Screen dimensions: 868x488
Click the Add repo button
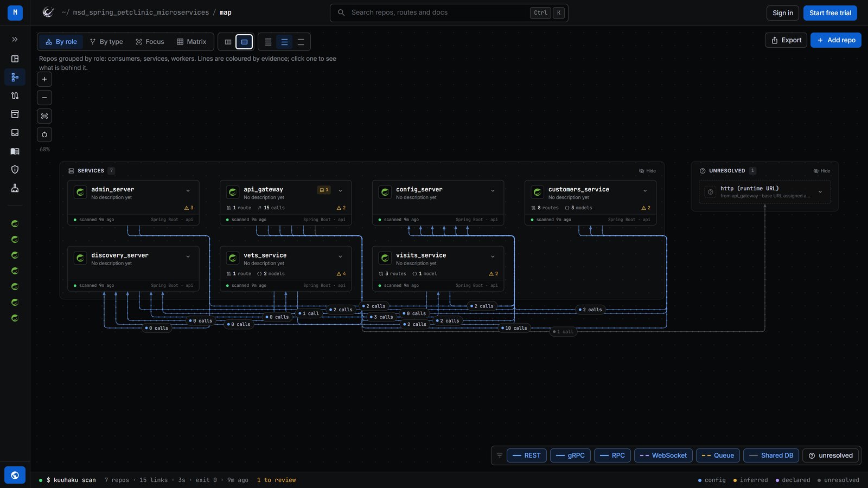click(836, 40)
